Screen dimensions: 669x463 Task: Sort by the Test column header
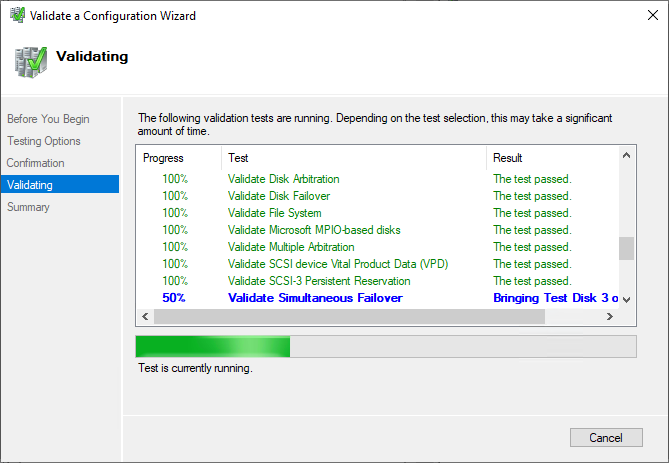(x=238, y=158)
